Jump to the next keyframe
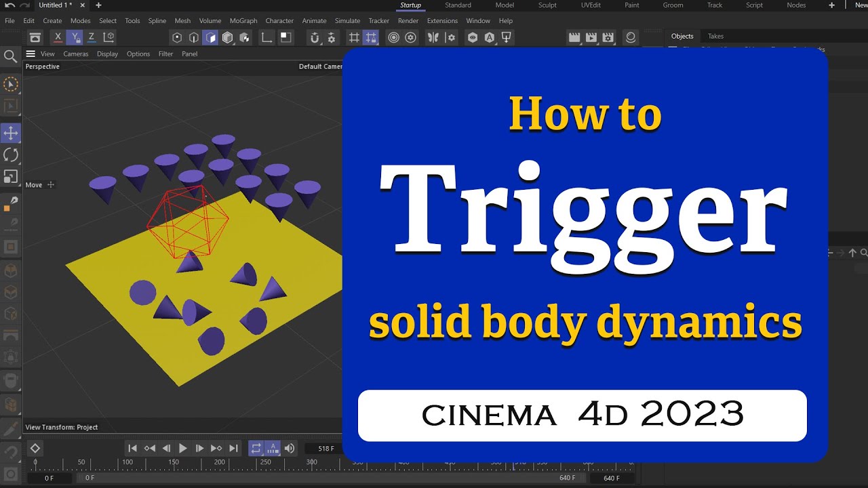 coord(216,448)
